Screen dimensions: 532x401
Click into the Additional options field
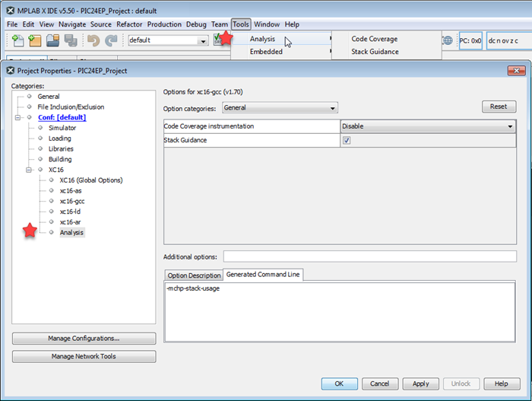(369, 256)
